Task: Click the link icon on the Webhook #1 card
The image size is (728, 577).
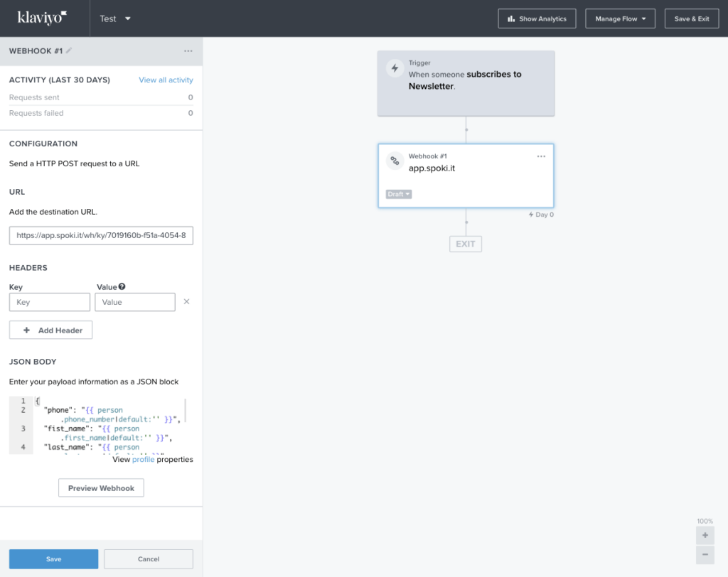Action: tap(395, 161)
